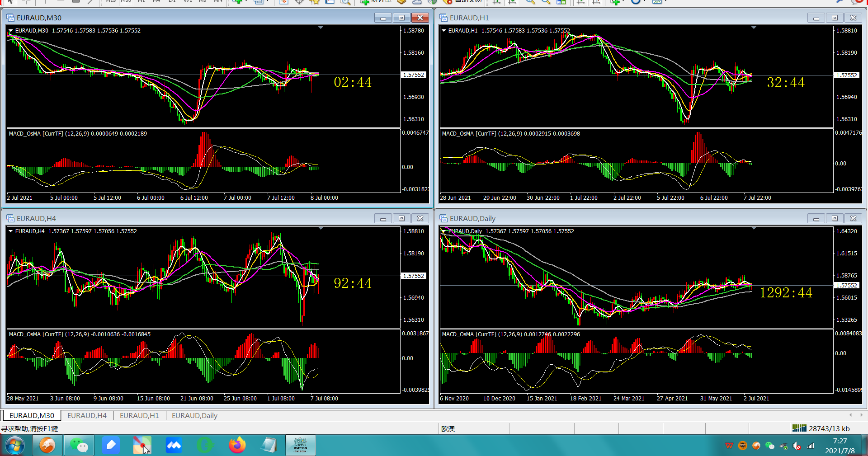Click the connection status bars indicator
Image resolution: width=868 pixels, height=456 pixels.
coord(799,428)
